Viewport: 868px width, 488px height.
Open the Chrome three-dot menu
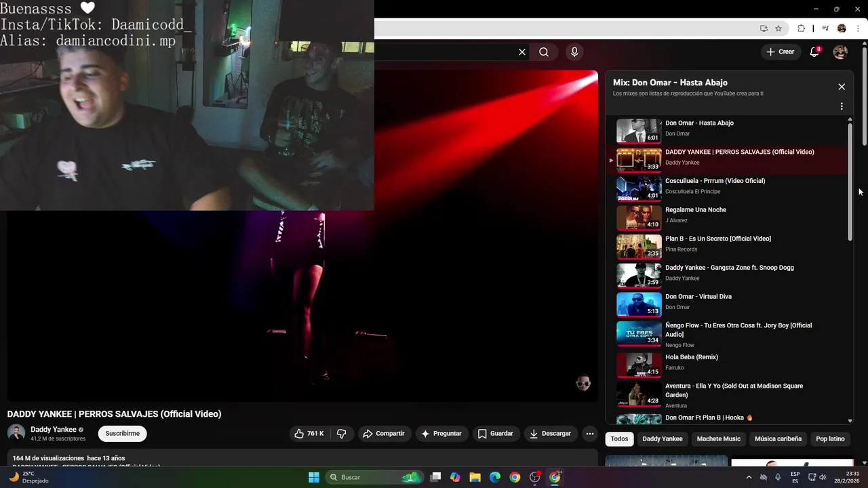(x=858, y=28)
